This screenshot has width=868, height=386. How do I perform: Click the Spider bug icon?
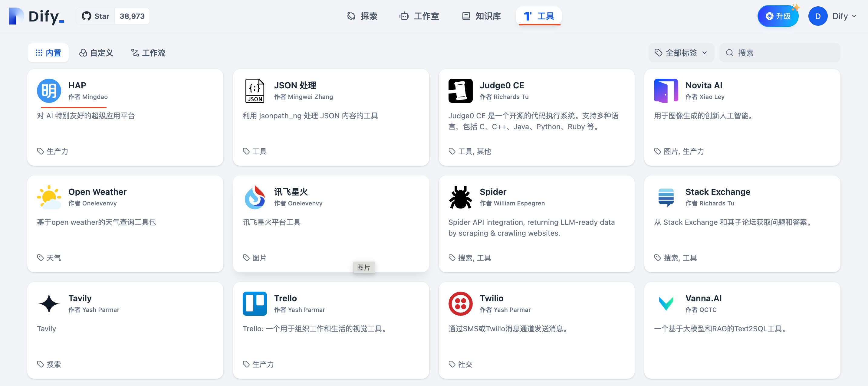point(460,197)
